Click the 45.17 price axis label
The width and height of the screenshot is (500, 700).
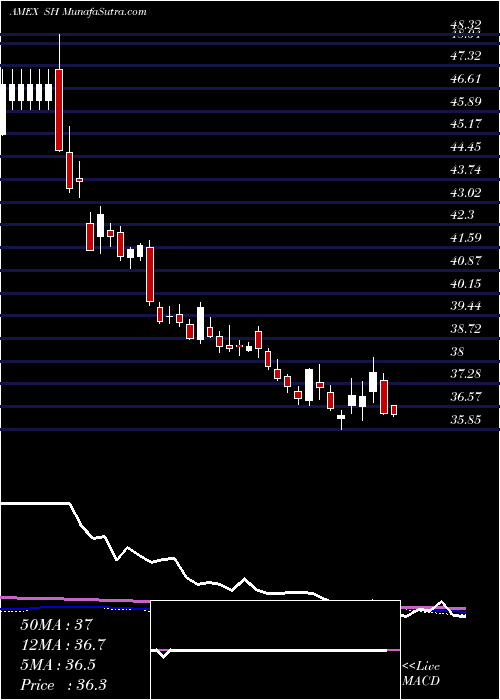point(466,123)
